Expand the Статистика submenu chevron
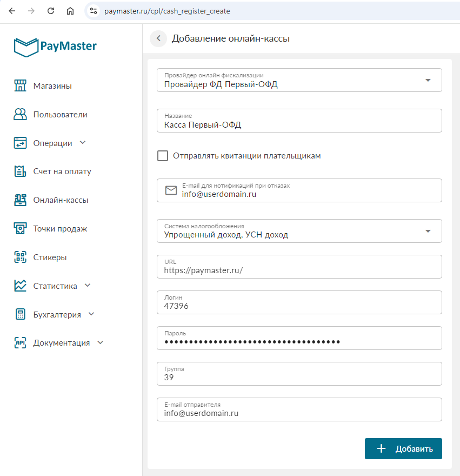 (88, 285)
